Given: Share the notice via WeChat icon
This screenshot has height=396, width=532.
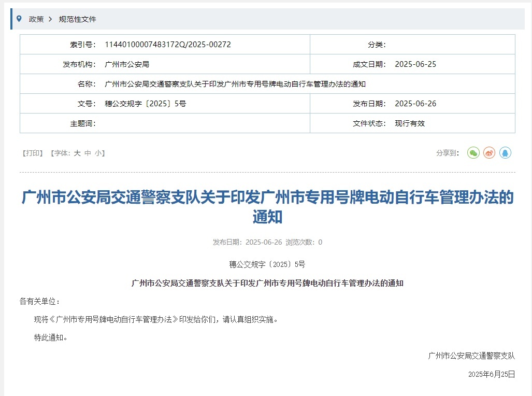Looking at the screenshot, I should 473,153.
